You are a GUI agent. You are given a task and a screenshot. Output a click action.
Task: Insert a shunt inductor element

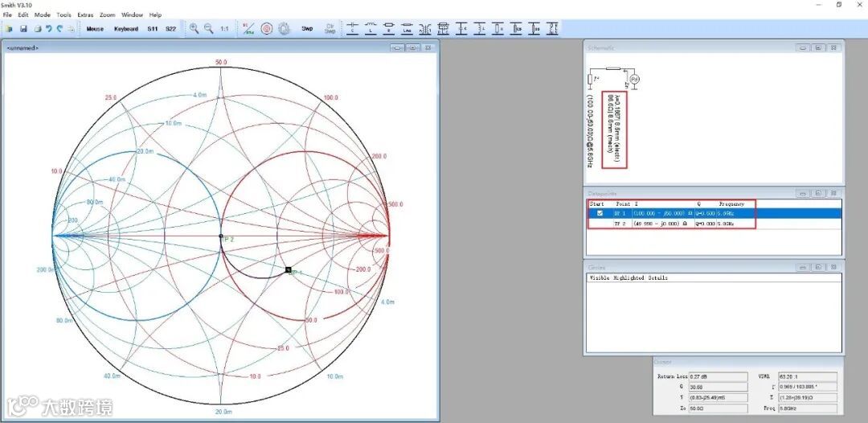(x=479, y=28)
